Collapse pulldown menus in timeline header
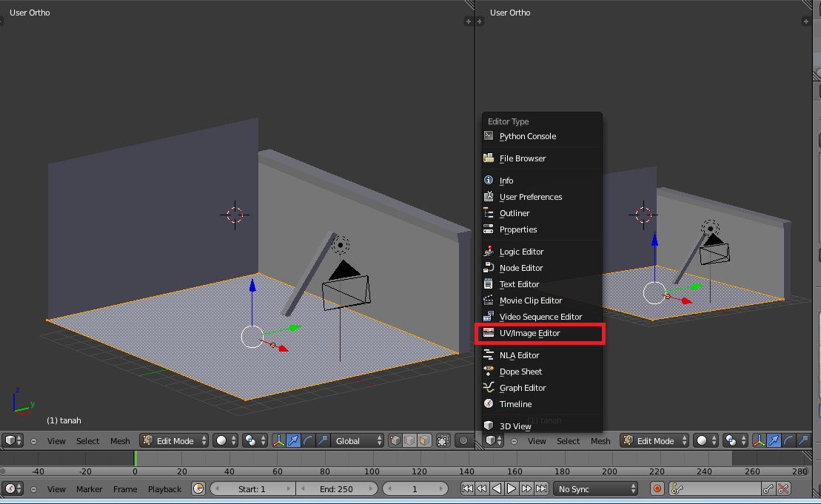 [x=33, y=489]
